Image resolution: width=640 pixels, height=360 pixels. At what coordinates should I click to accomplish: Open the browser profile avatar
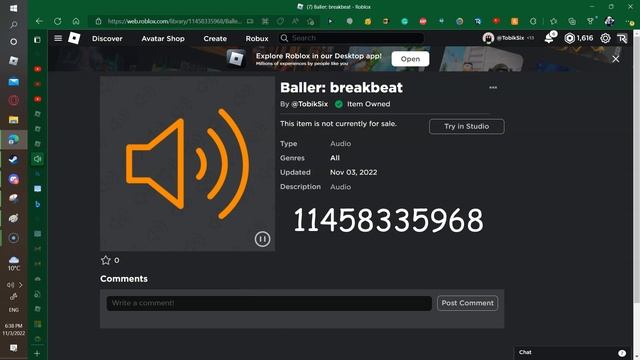pyautogui.click(x=609, y=21)
